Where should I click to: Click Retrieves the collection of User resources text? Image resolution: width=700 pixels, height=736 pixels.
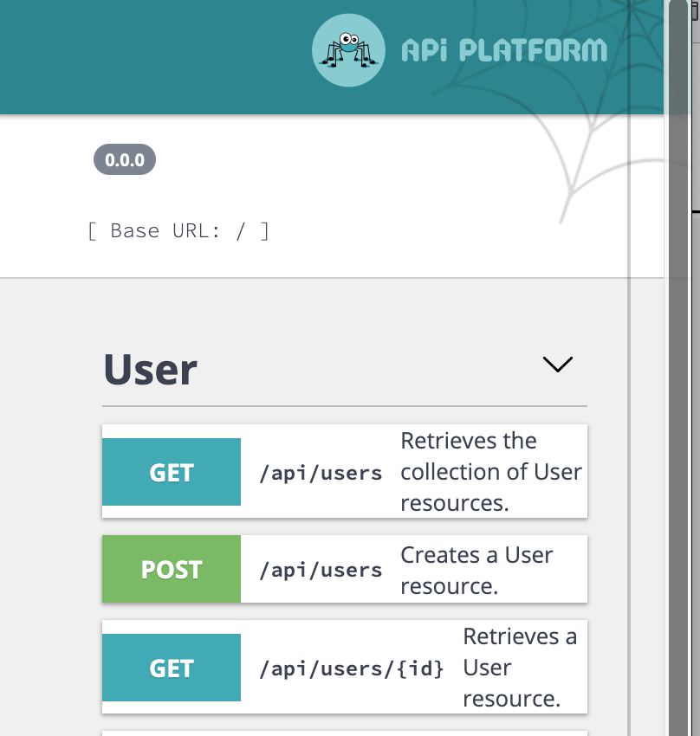tap(490, 472)
